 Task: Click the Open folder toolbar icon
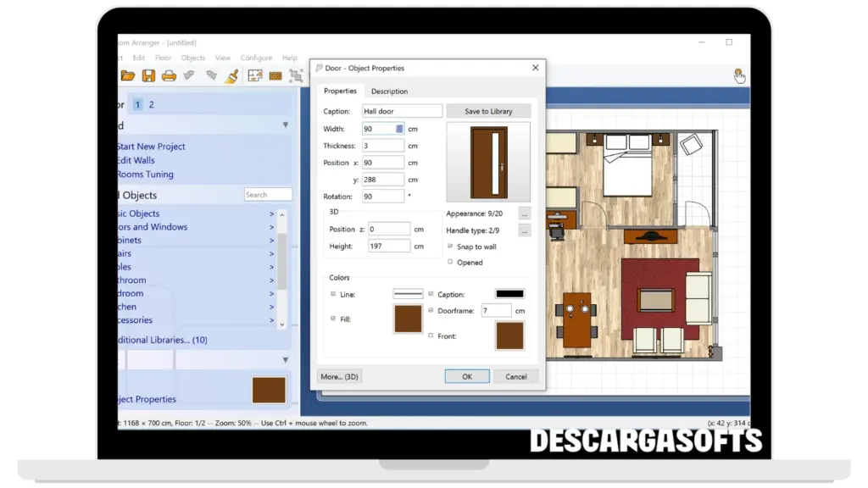pyautogui.click(x=128, y=76)
